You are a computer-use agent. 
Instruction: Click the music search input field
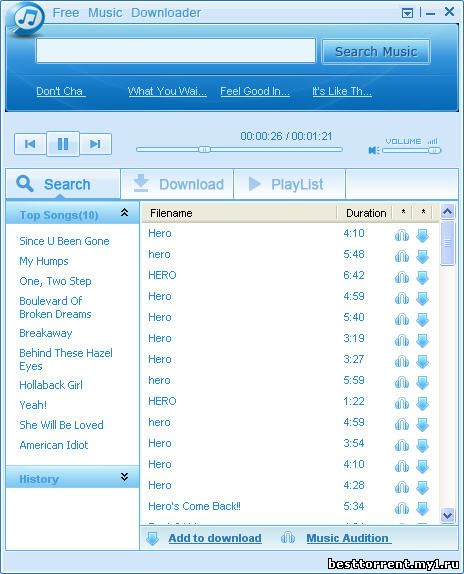coord(176,51)
